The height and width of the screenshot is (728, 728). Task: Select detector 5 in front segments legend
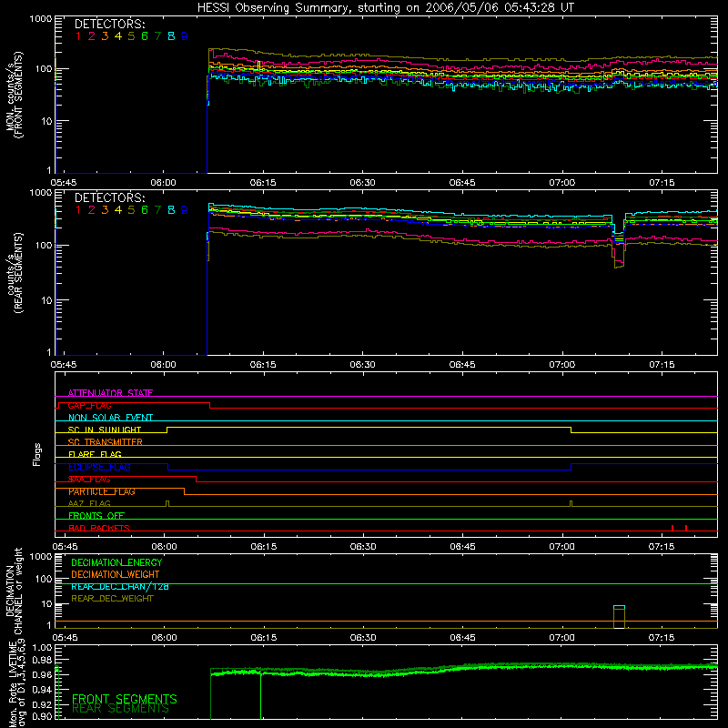pos(131,36)
